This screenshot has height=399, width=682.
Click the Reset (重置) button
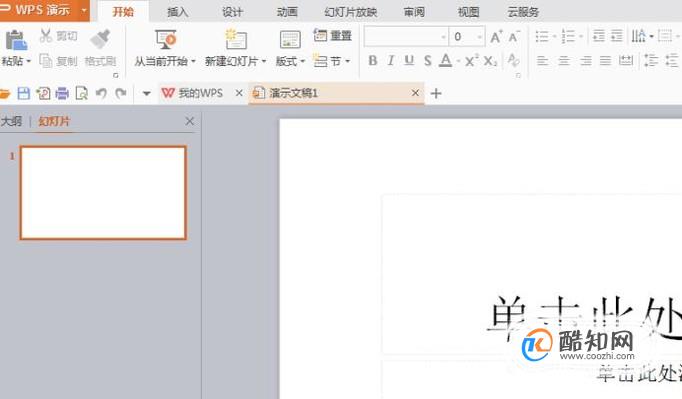pos(333,36)
